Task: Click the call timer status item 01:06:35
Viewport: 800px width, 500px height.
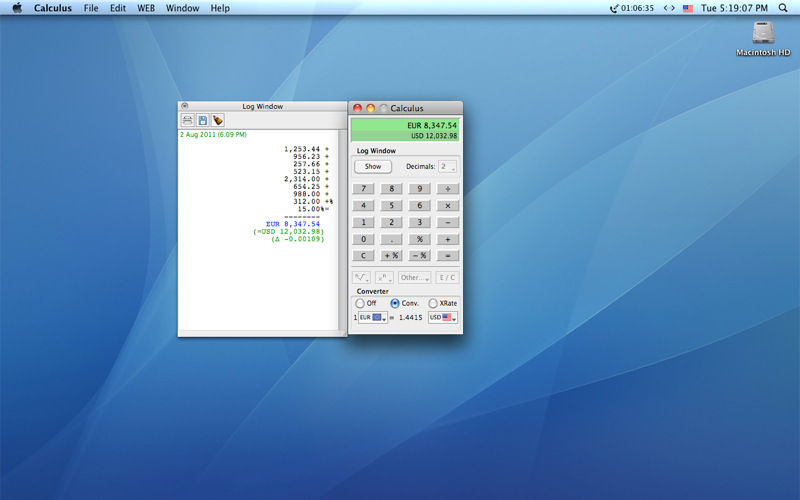Action: point(632,8)
